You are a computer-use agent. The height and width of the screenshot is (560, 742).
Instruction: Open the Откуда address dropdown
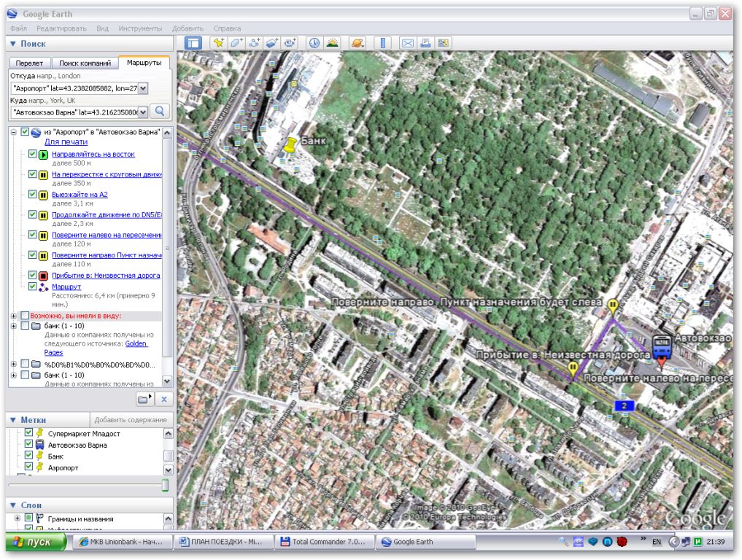click(x=143, y=88)
